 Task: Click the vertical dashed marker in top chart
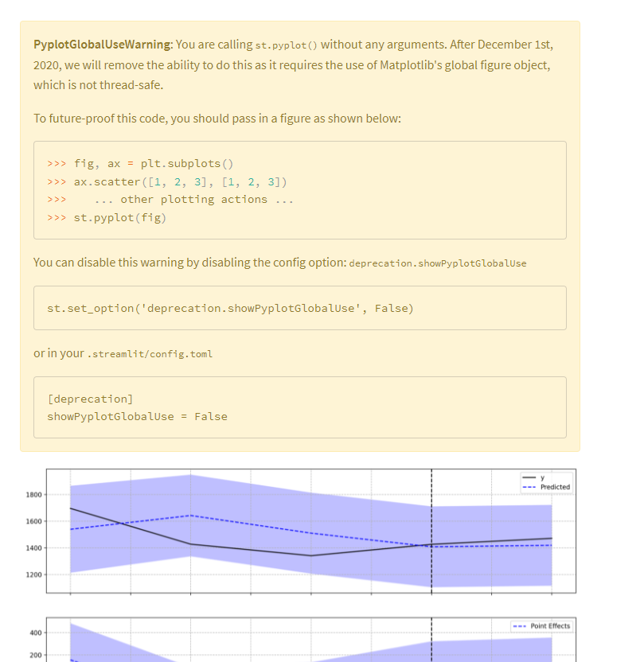tap(431, 532)
